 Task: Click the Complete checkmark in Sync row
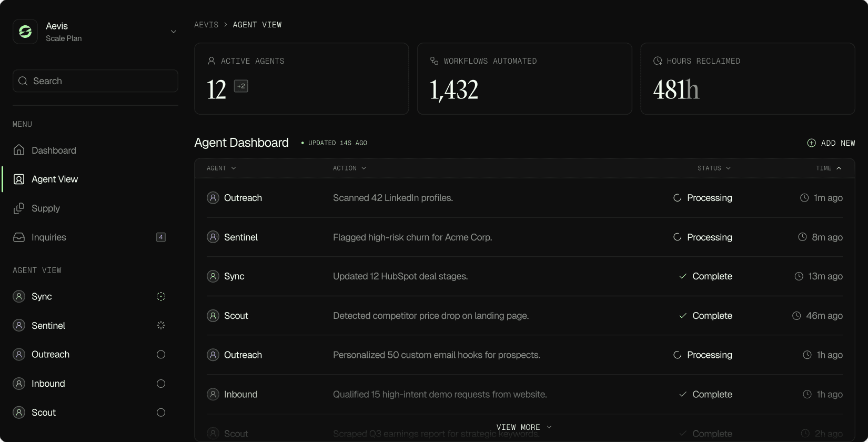683,276
